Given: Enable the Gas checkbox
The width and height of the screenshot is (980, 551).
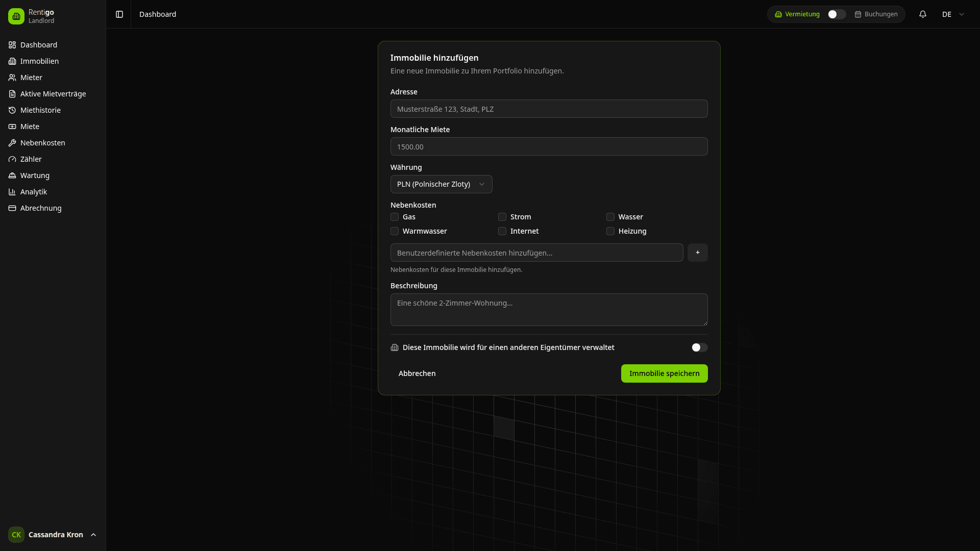Looking at the screenshot, I should click(395, 217).
